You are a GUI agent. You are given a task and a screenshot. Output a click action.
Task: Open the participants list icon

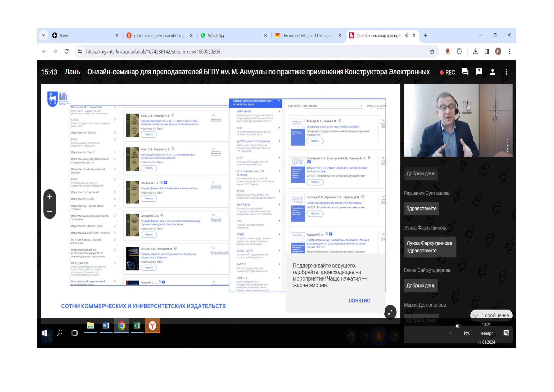(x=492, y=72)
